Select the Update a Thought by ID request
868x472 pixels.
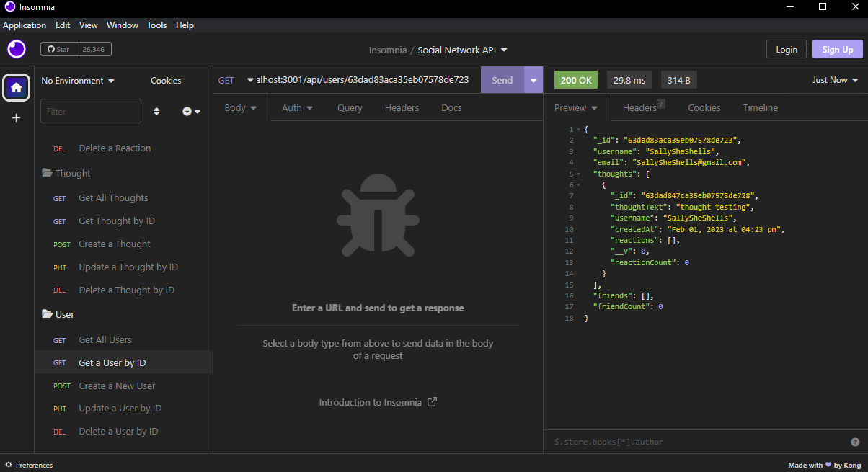123,267
